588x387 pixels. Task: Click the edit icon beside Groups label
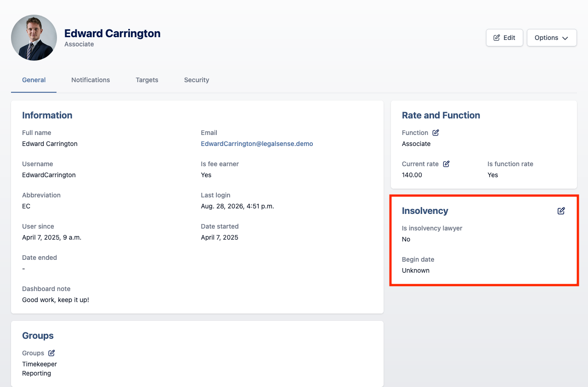coord(51,353)
